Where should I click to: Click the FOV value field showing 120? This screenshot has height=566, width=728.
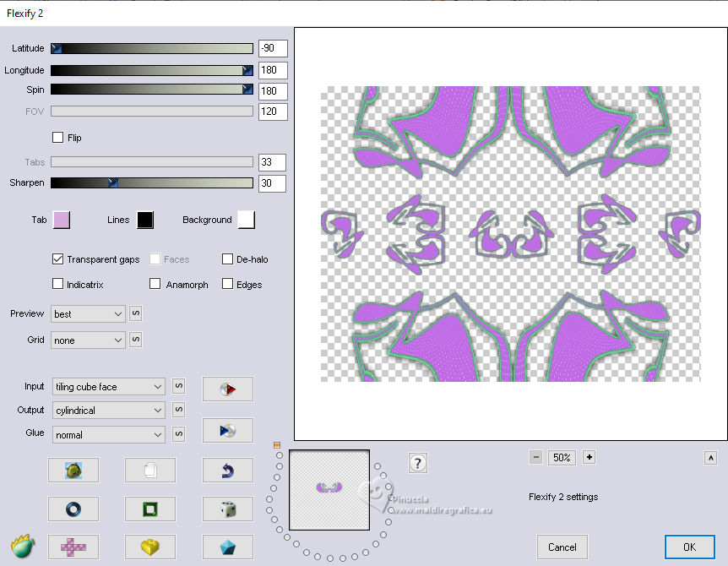pyautogui.click(x=273, y=112)
